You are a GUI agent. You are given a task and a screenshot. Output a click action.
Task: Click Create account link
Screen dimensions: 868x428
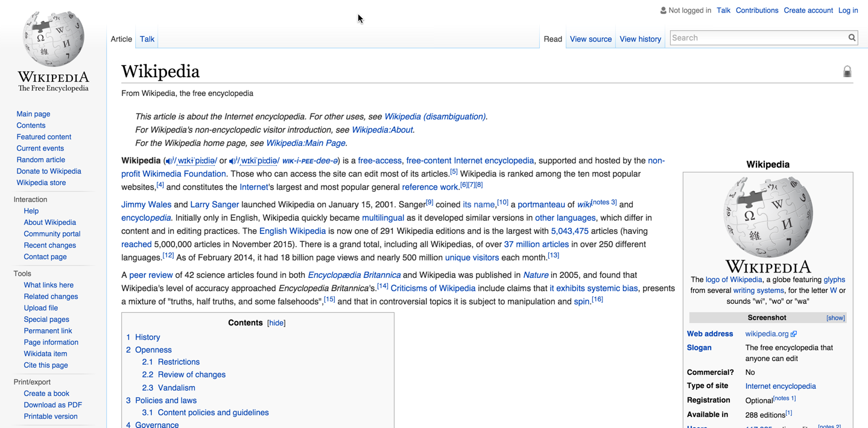(x=808, y=10)
